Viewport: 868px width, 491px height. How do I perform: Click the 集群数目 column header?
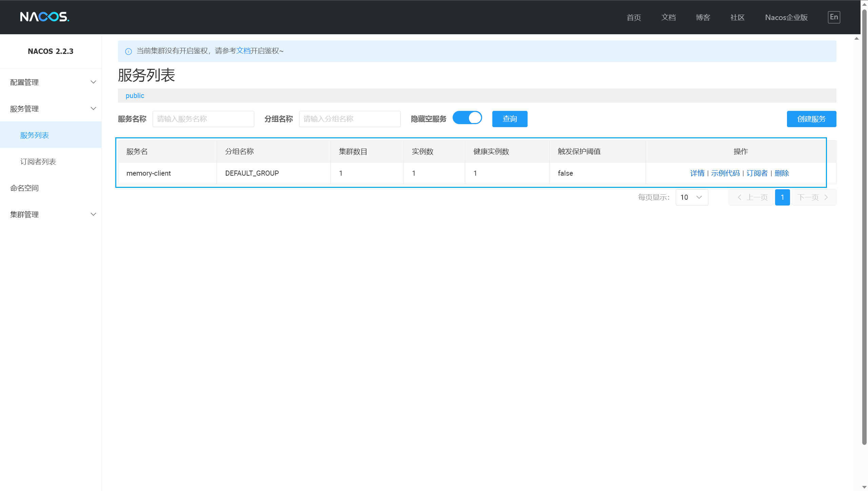(x=367, y=152)
